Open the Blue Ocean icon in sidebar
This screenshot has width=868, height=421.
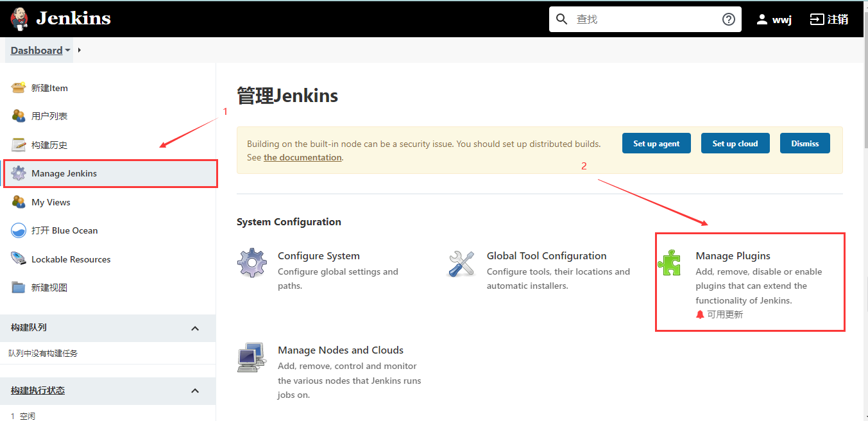[x=19, y=230]
